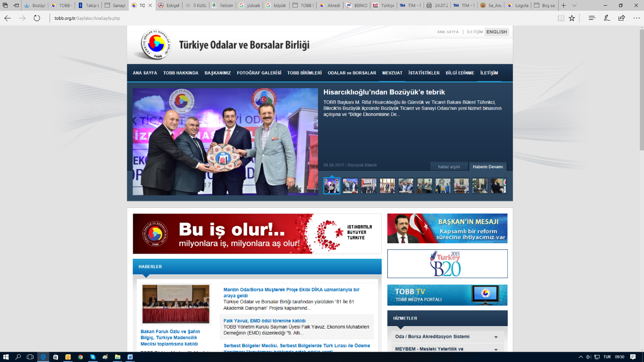Open Windows taskbar search
The image size is (644, 362).
click(18, 357)
